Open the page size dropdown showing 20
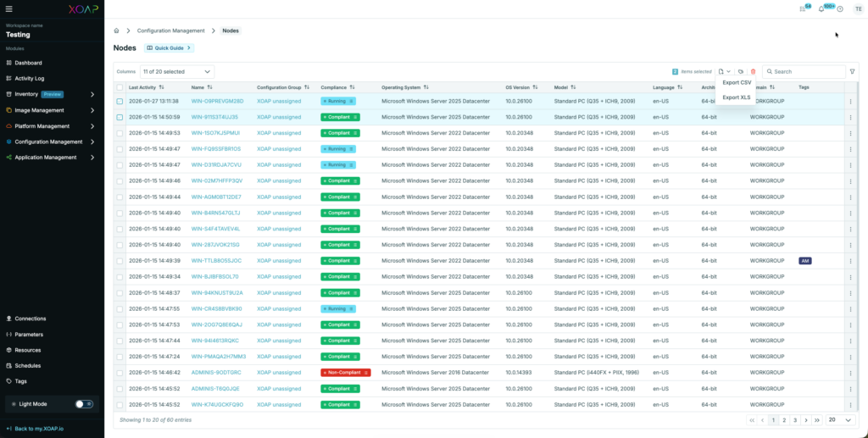The height and width of the screenshot is (438, 868). tap(840, 419)
